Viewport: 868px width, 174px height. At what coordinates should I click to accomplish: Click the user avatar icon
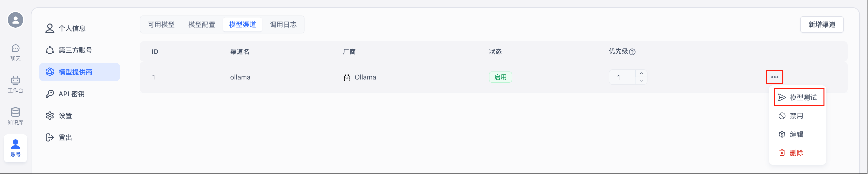15,20
